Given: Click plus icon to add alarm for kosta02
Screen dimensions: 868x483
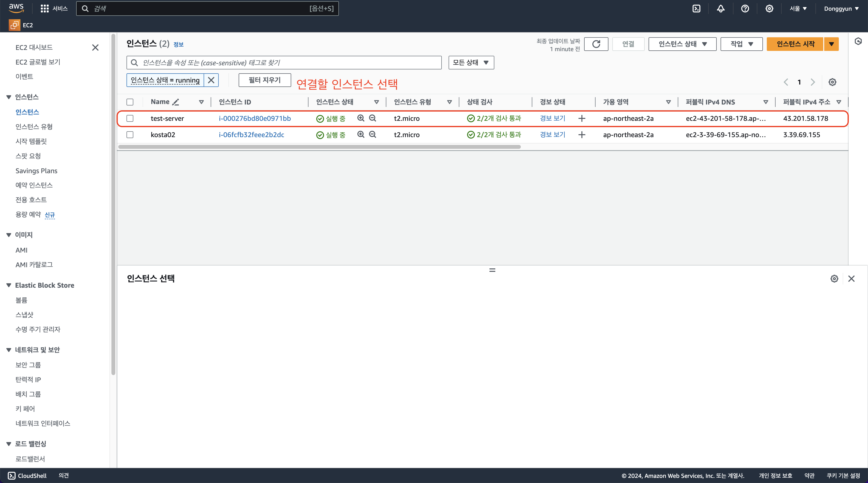Looking at the screenshot, I should (x=582, y=135).
